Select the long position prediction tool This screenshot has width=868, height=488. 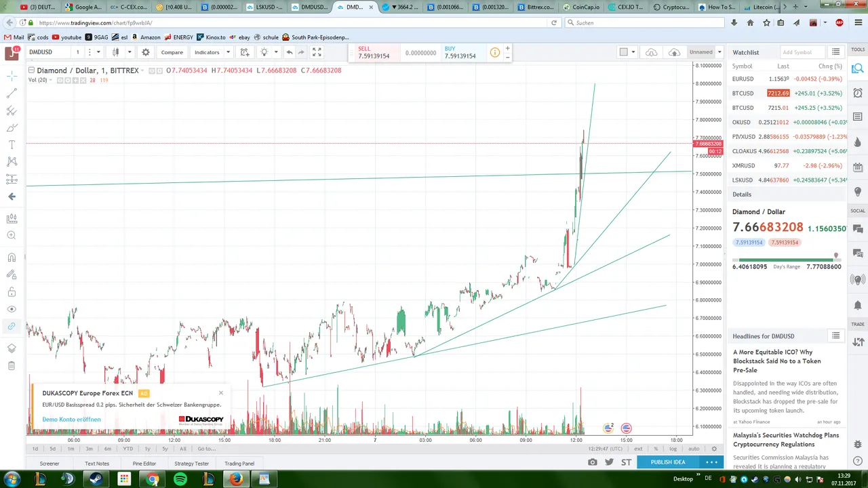tap(12, 179)
